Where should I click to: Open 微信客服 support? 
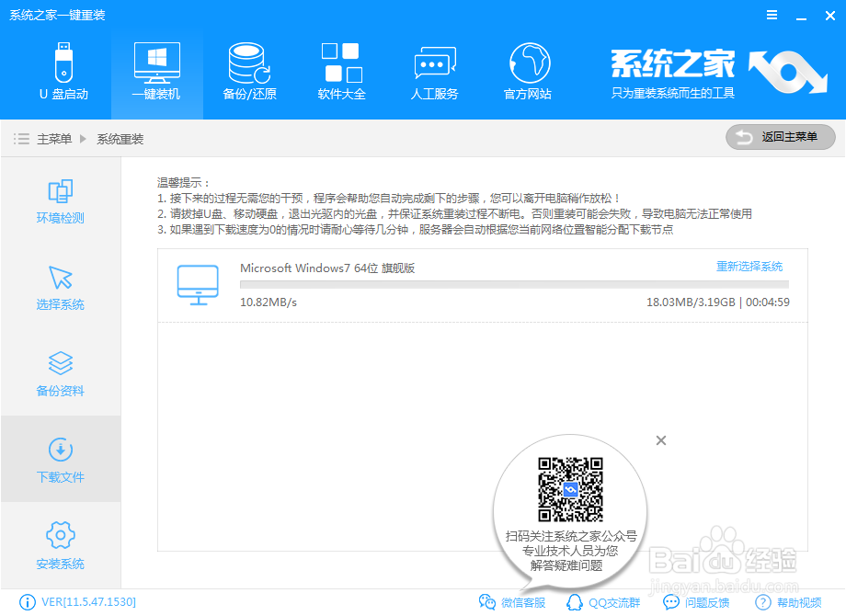[512, 602]
